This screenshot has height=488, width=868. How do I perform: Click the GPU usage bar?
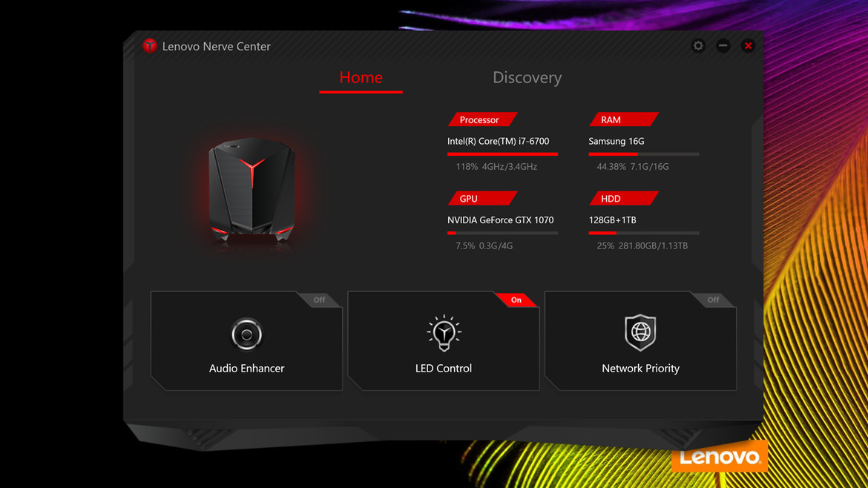(x=503, y=233)
